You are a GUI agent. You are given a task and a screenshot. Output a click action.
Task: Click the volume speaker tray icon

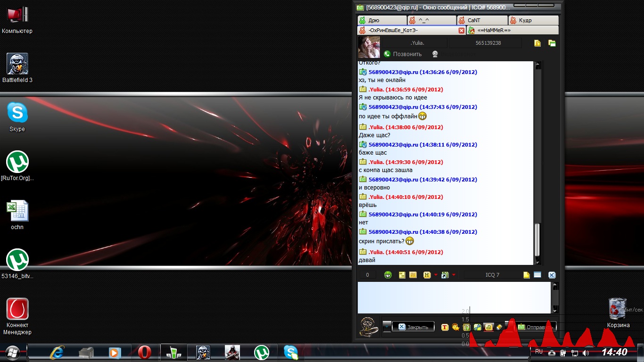(585, 353)
